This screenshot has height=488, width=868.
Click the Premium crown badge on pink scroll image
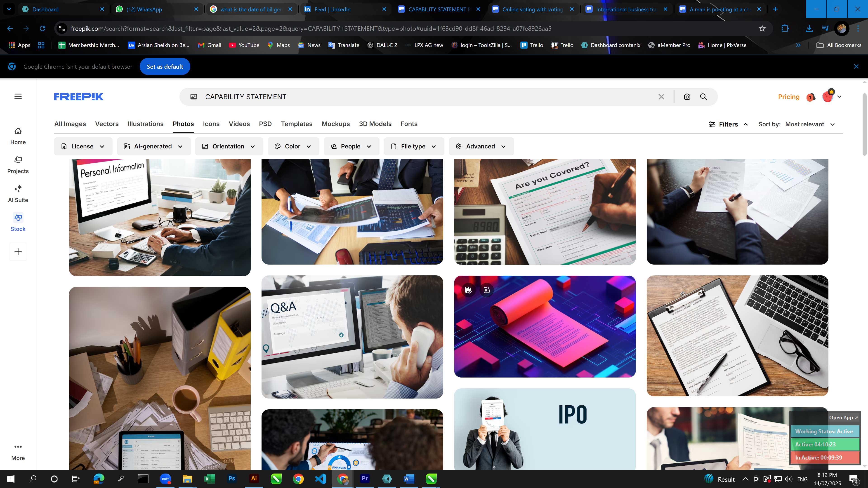(468, 290)
